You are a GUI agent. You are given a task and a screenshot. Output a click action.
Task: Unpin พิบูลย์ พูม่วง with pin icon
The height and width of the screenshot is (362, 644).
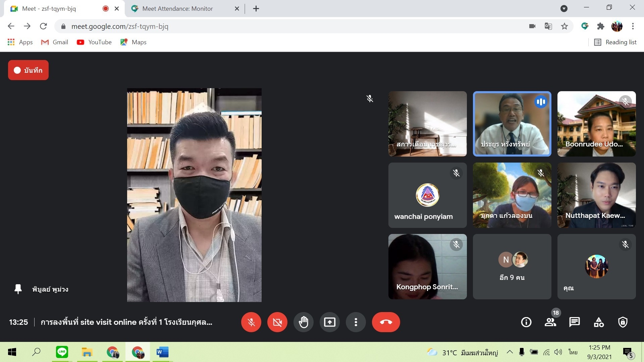coord(18,289)
